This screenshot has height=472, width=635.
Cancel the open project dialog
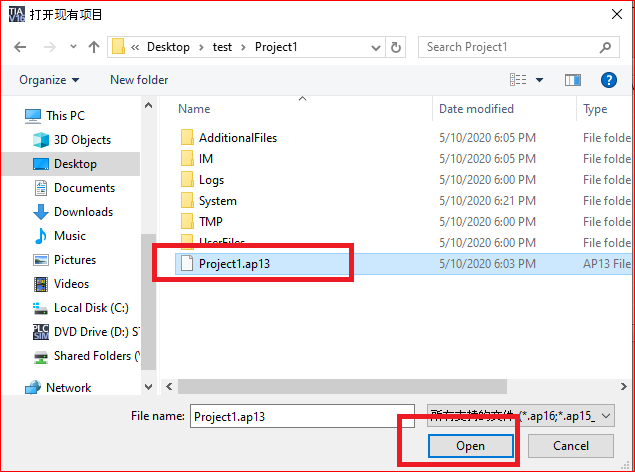pyautogui.click(x=571, y=446)
